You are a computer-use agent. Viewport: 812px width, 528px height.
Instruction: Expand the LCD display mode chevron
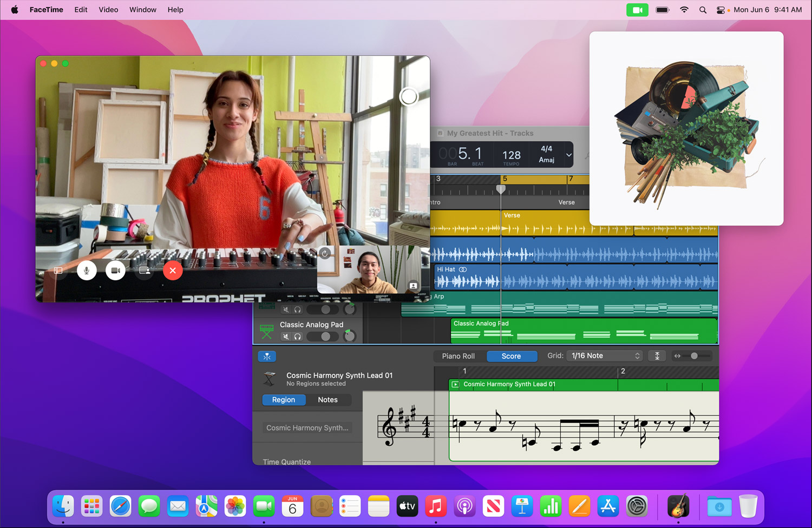(x=569, y=155)
